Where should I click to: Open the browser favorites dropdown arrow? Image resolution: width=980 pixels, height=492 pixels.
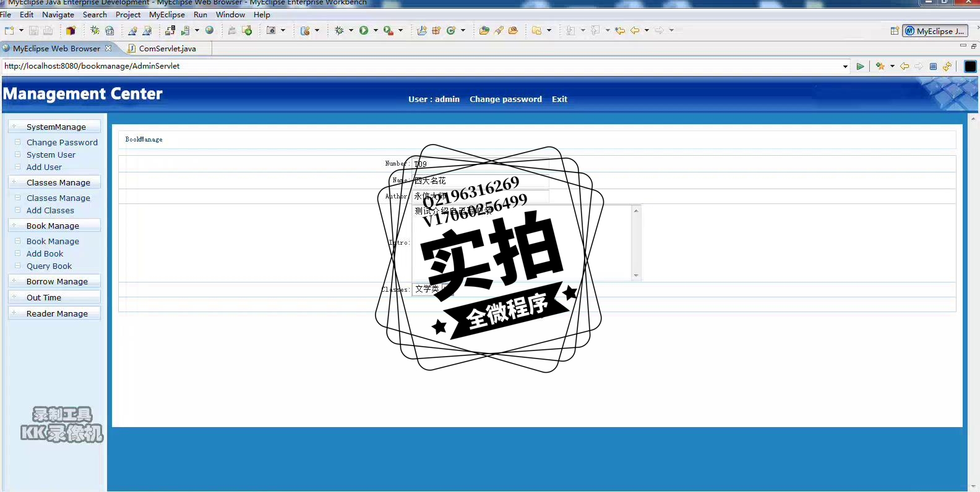pos(892,66)
